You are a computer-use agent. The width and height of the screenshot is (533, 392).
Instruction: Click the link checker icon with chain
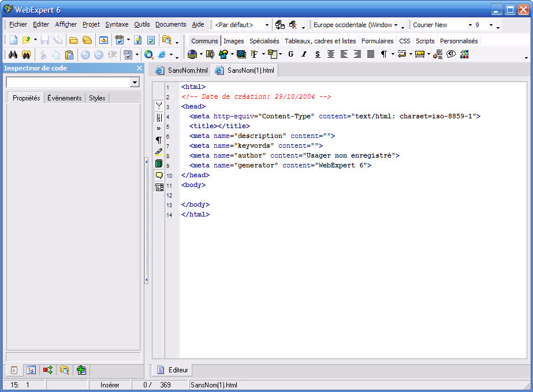click(x=119, y=40)
